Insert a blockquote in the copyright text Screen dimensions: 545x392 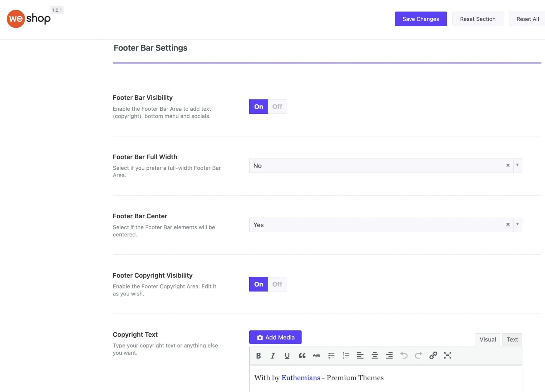point(302,356)
